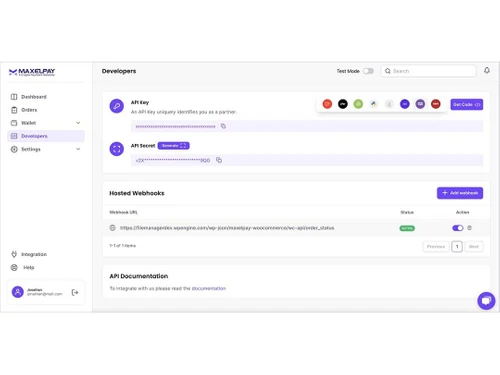Select the Developers sidebar item
Image resolution: width=500 pixels, height=375 pixels.
[x=46, y=136]
